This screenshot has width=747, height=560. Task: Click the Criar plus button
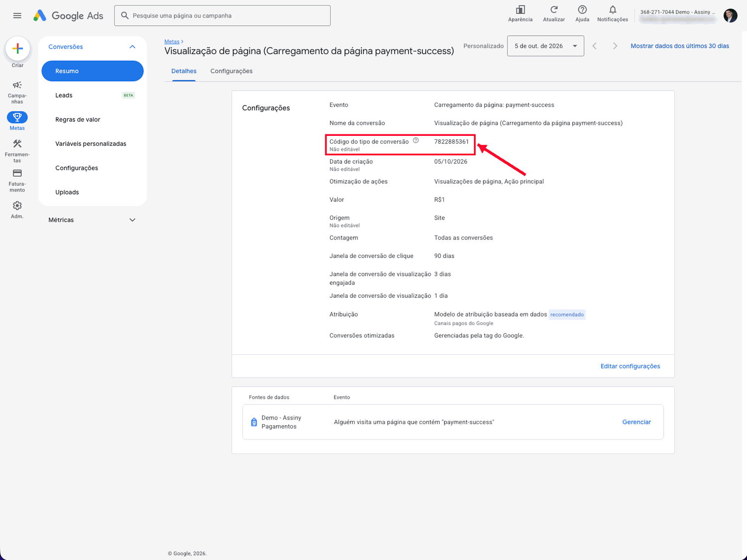tap(17, 48)
